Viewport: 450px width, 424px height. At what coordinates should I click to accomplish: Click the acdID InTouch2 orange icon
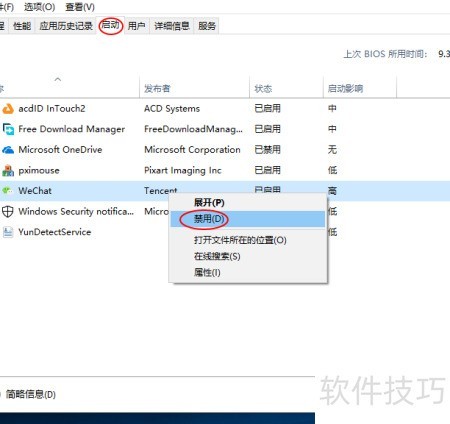coord(8,109)
